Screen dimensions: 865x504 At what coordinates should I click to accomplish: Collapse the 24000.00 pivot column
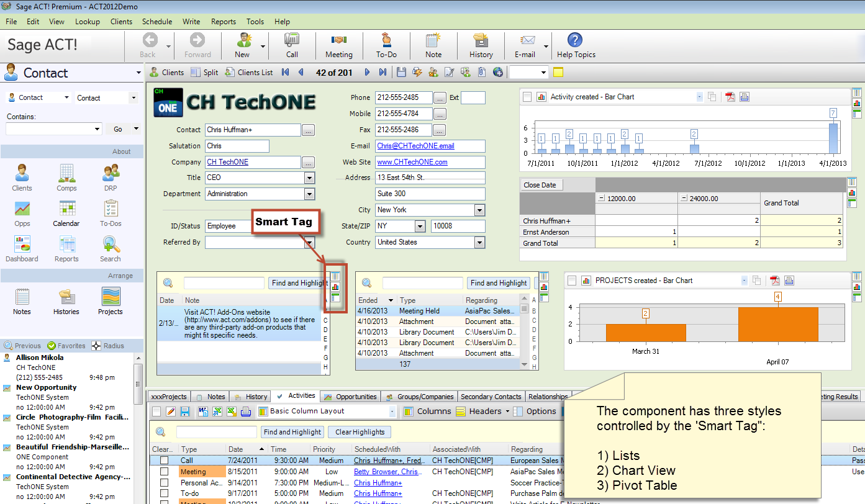[x=684, y=199]
